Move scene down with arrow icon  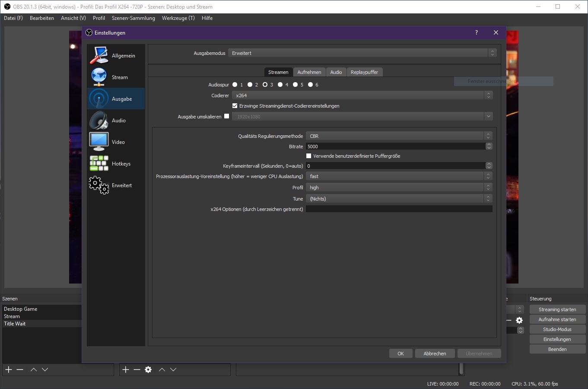coord(45,370)
